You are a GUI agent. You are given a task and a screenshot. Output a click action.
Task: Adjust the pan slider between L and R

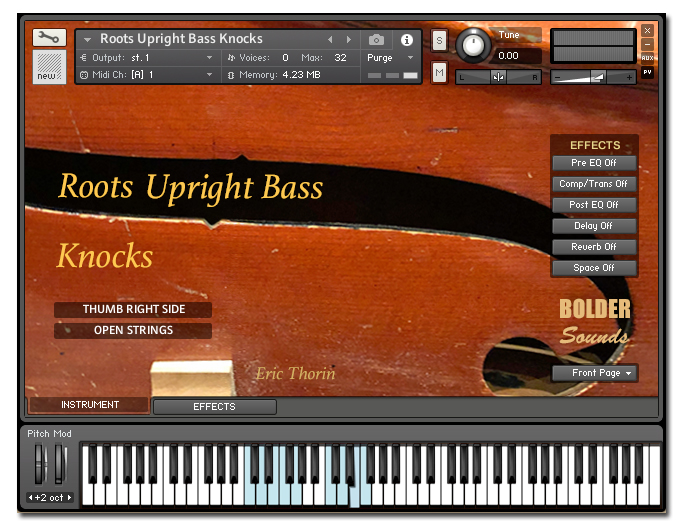(498, 77)
